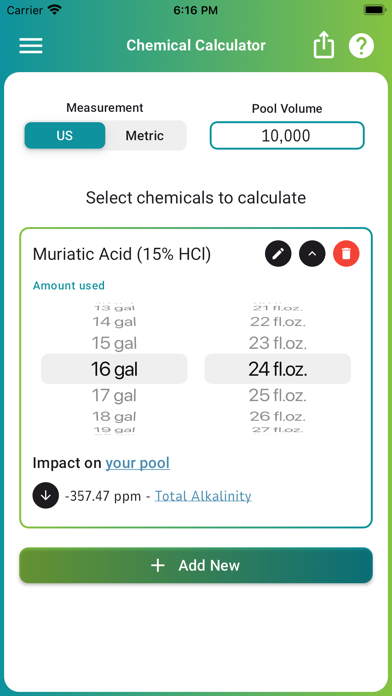
Task: Tap the Add New button
Action: click(196, 565)
